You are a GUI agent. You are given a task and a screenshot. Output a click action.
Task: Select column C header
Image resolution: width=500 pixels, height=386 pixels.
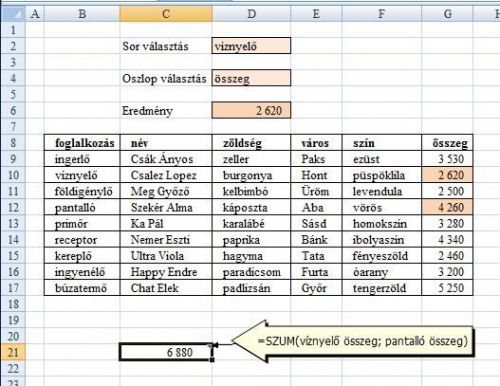click(x=166, y=14)
